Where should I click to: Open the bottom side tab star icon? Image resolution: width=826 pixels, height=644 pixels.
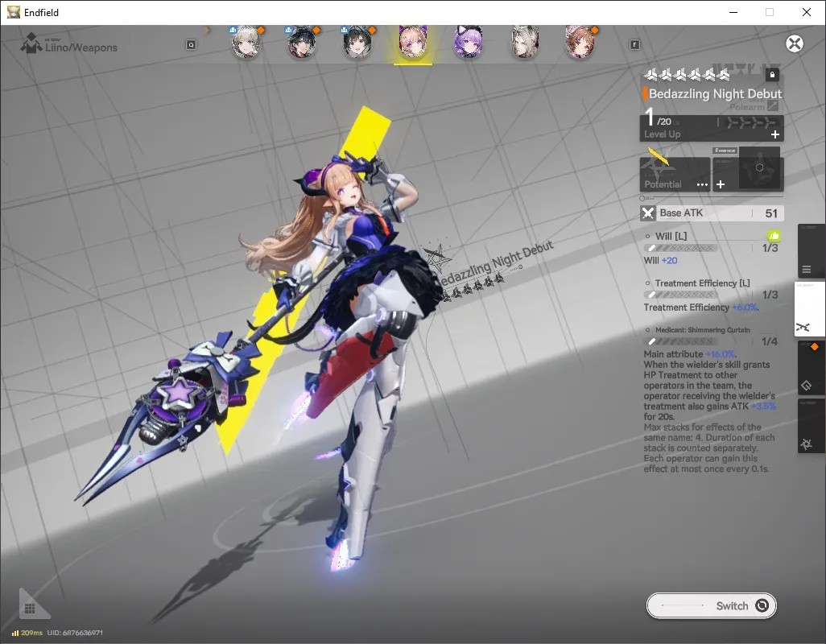tap(811, 426)
